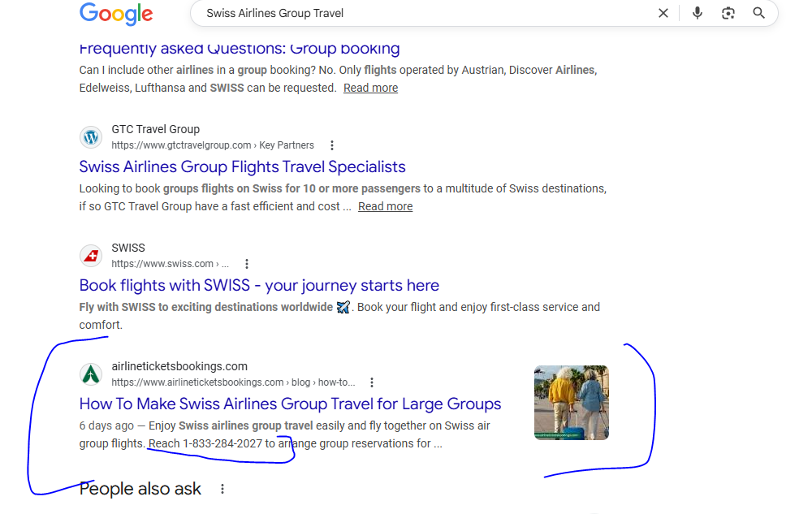Start voice search with microphone
The width and height of the screenshot is (812, 514).
[x=698, y=13]
